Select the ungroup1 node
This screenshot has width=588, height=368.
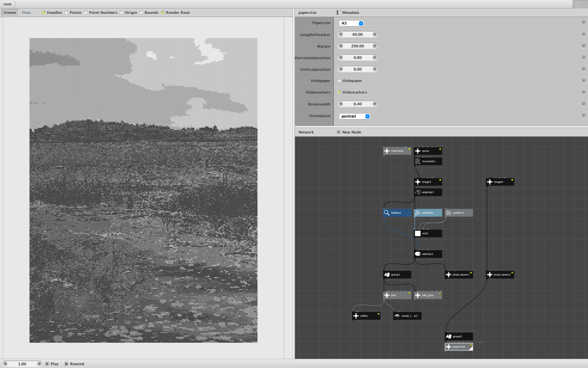tap(428, 193)
